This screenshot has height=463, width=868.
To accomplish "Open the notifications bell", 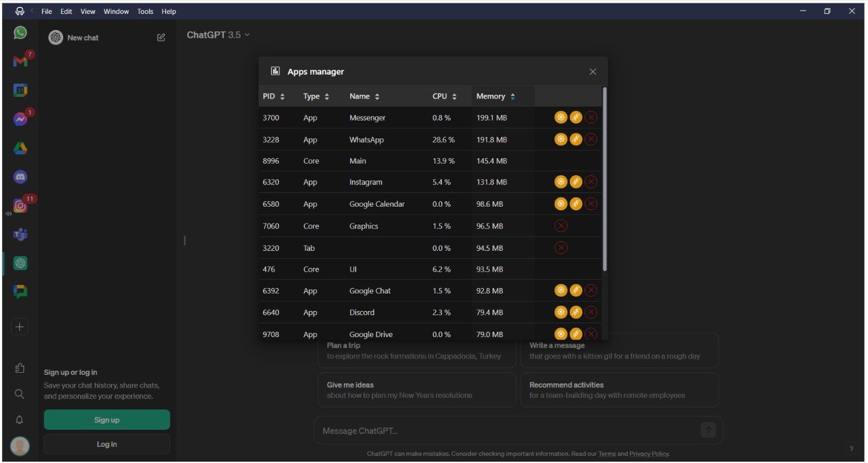I will pos(20,420).
